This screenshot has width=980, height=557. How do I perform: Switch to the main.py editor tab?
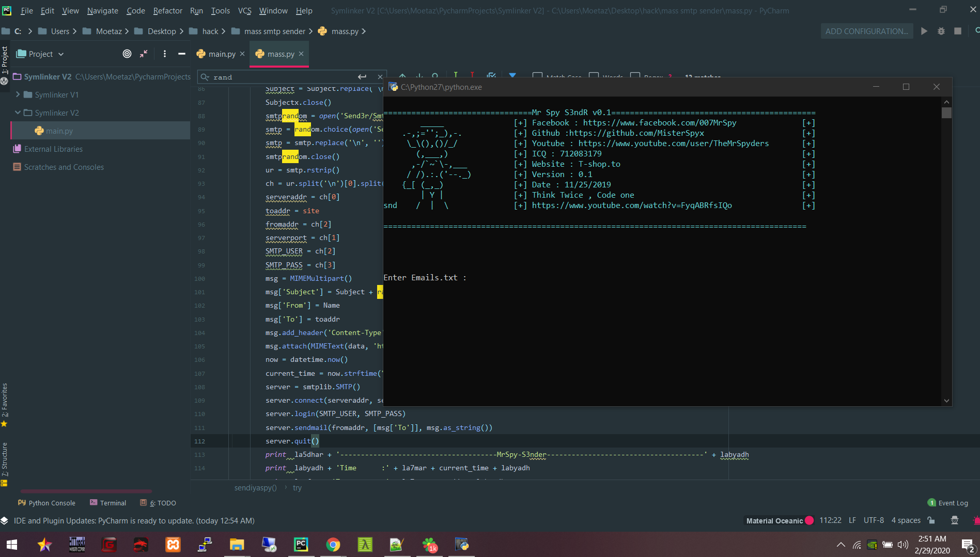click(x=222, y=54)
